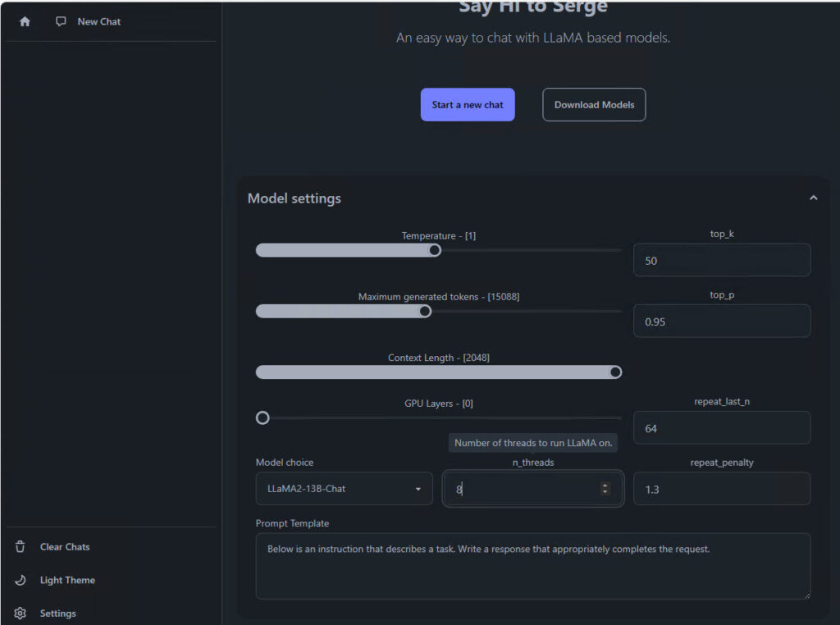Image resolution: width=840 pixels, height=625 pixels.
Task: Click the Temperature slider handle
Action: pos(435,250)
